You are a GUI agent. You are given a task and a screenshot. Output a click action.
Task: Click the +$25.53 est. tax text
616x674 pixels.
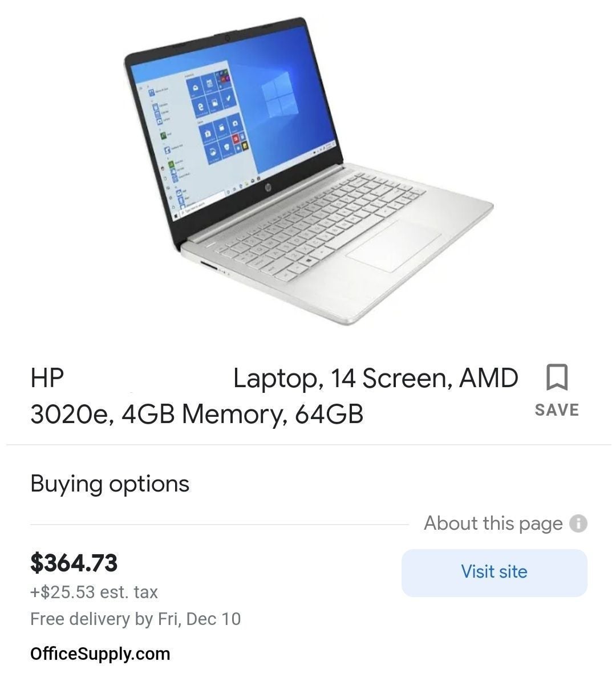[x=94, y=592]
